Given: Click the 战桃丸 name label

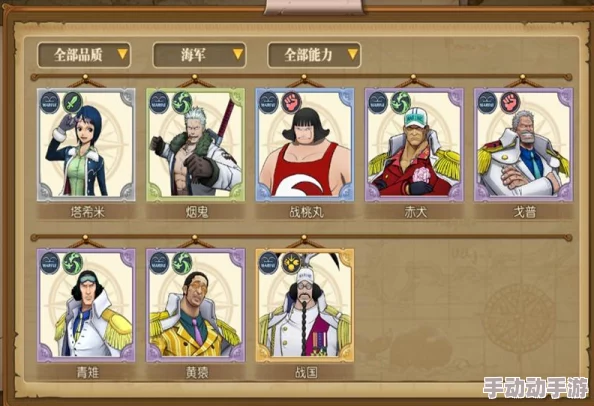Looking at the screenshot, I should pos(306,212).
